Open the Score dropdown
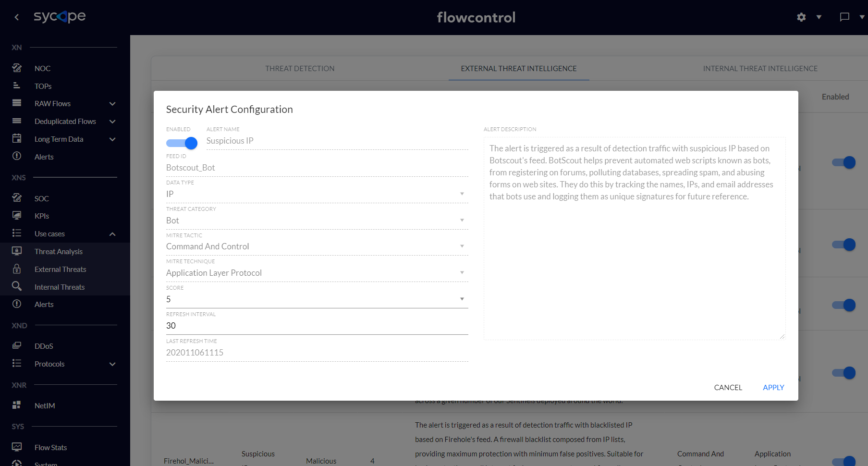Screen dimensions: 868x466 pos(317,299)
